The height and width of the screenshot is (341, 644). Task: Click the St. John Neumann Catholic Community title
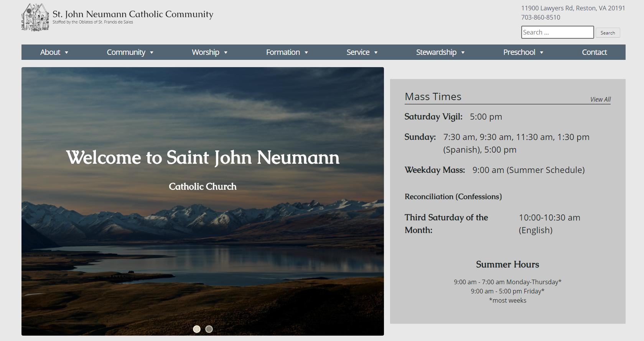click(x=133, y=14)
